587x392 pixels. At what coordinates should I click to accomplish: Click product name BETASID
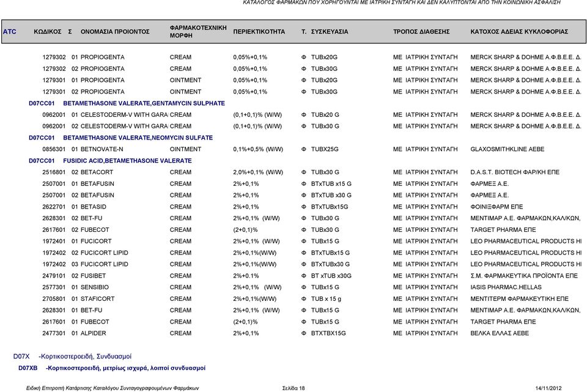[93, 207]
